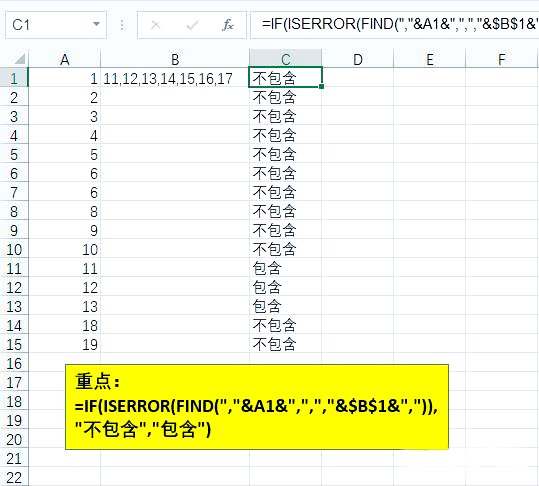Click cell A1 with value 1
The width and height of the screenshot is (539, 486).
click(x=64, y=78)
